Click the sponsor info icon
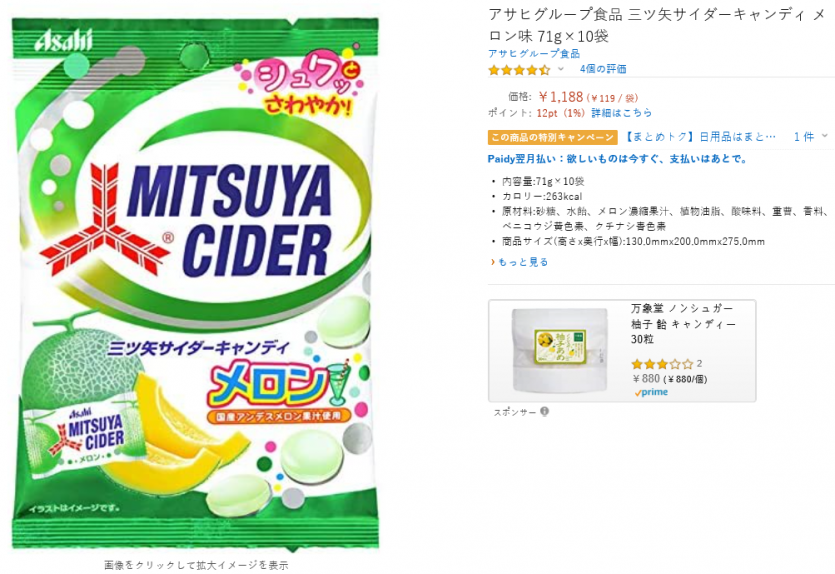835x574 pixels. pyautogui.click(x=544, y=411)
